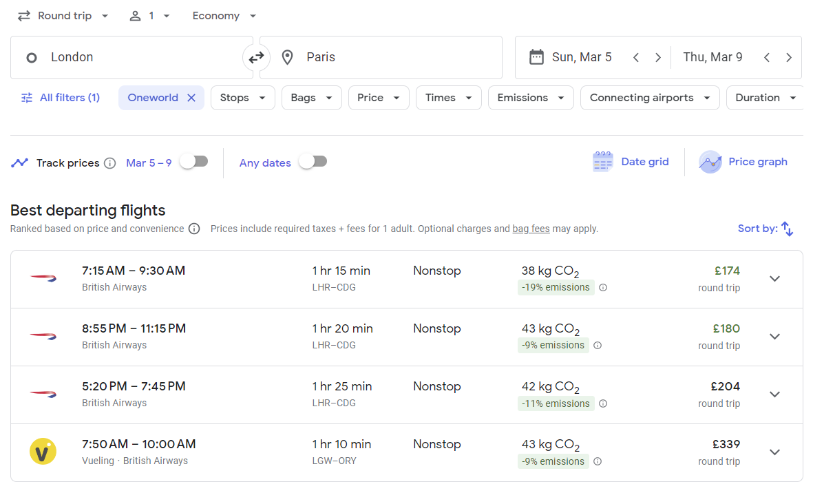Edit the Paris destination field

[381, 58]
